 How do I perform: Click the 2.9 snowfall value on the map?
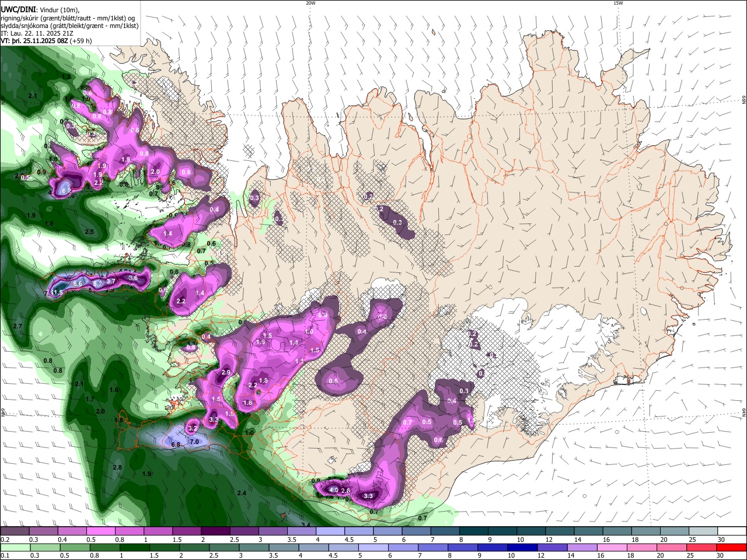tap(226, 372)
